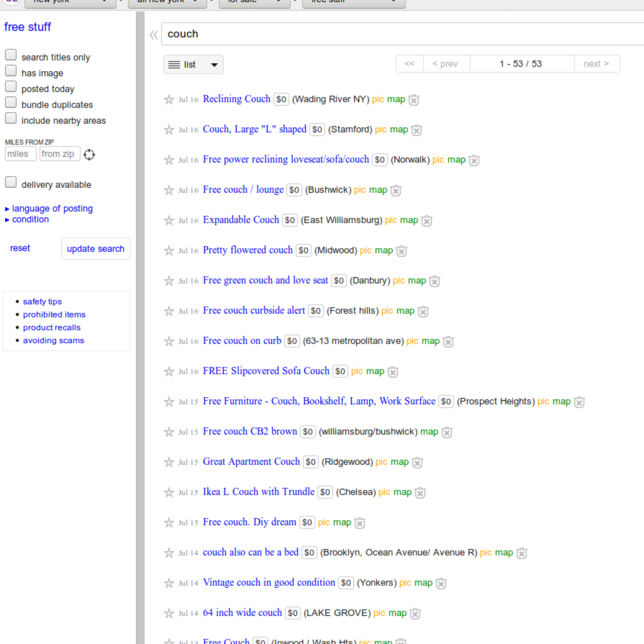The width and height of the screenshot is (644, 644).
Task: Enable bundle duplicates checkbox
Action: point(11,102)
